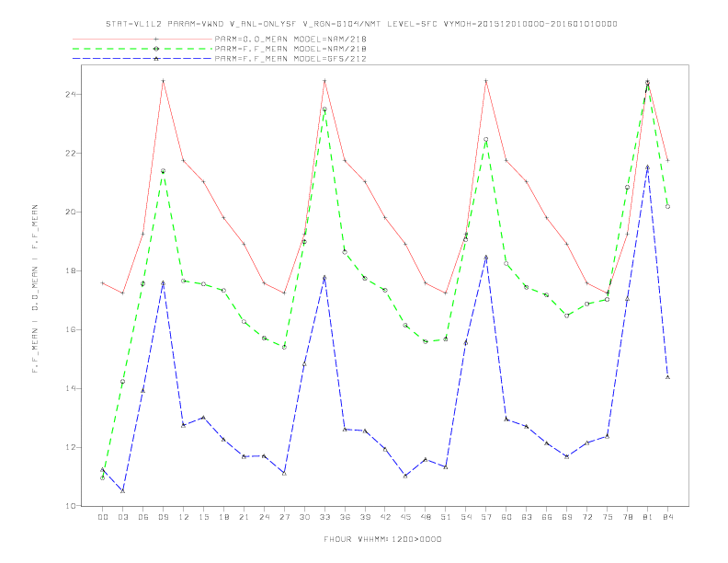Click x-axis tick label 03
728x563 pixels.
[122, 517]
